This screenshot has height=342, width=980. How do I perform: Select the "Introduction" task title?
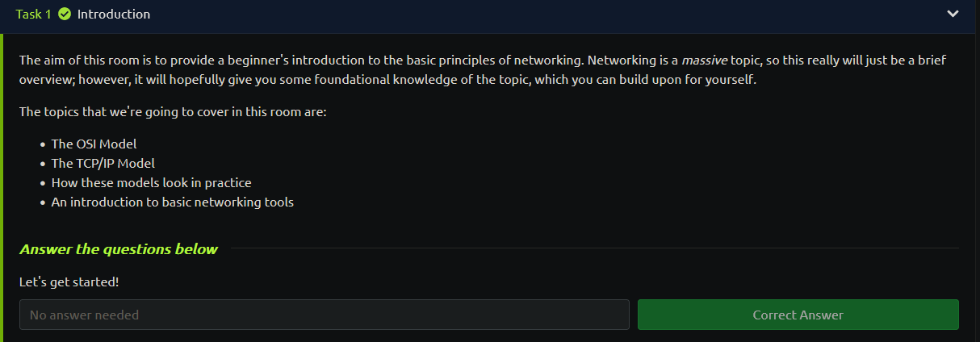[x=114, y=14]
